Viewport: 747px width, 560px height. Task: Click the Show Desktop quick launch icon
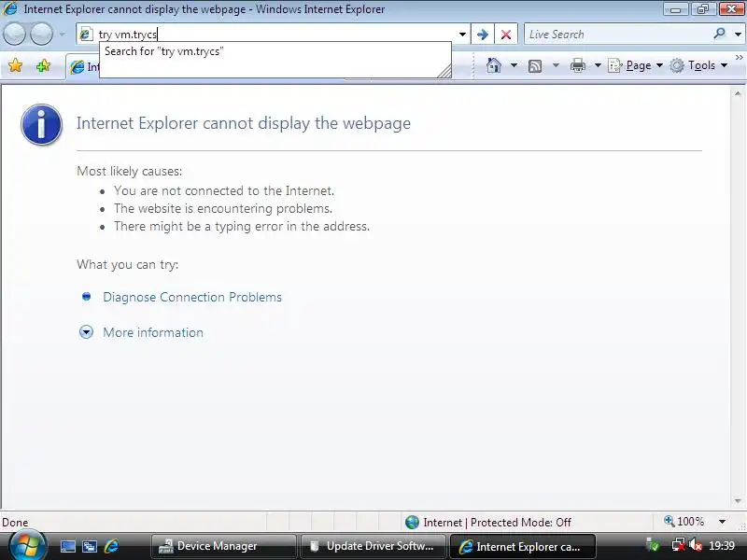click(67, 546)
